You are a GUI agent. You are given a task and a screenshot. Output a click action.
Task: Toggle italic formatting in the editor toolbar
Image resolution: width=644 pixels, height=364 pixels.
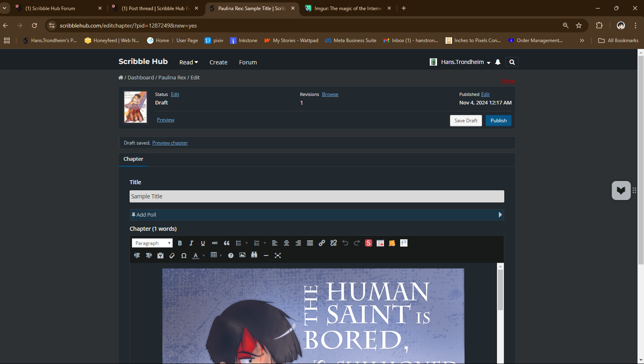point(191,243)
